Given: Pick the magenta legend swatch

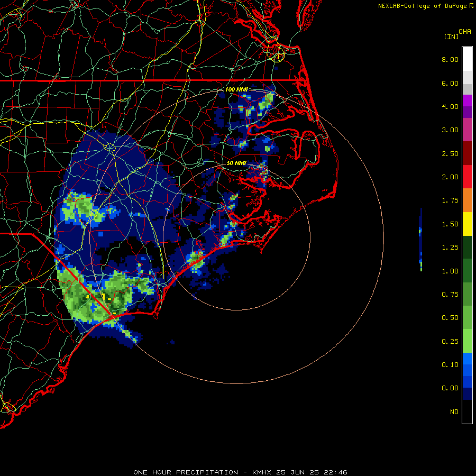Looking at the screenshot, I should pyautogui.click(x=467, y=100).
